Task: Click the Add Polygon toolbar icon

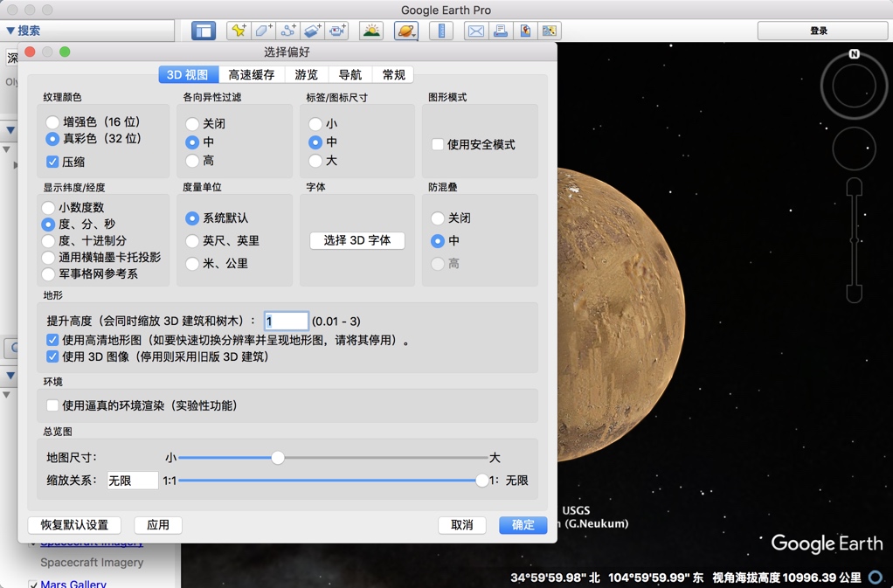Action: pyautogui.click(x=263, y=31)
